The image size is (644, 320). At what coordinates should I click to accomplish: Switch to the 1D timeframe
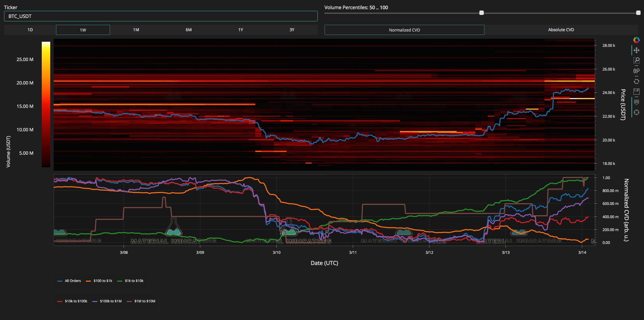(30, 30)
